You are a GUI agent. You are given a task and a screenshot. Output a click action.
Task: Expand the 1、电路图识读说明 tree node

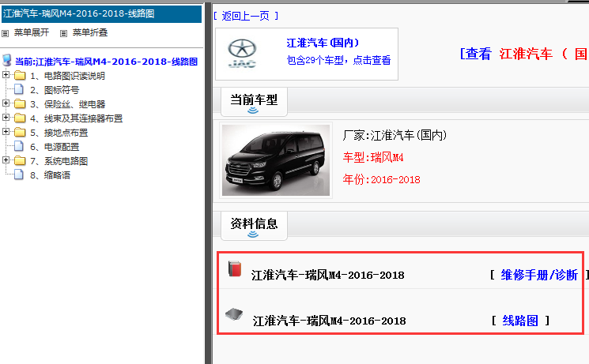tap(6, 75)
